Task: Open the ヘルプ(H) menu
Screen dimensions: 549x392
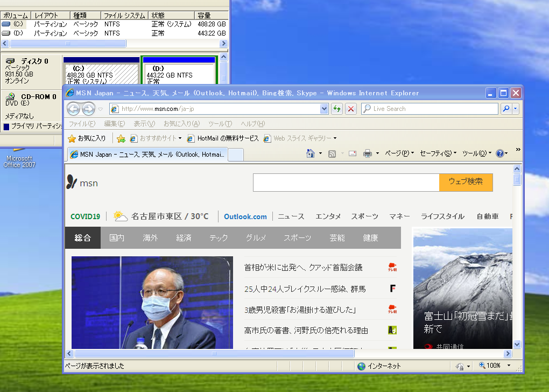Action: [x=253, y=124]
